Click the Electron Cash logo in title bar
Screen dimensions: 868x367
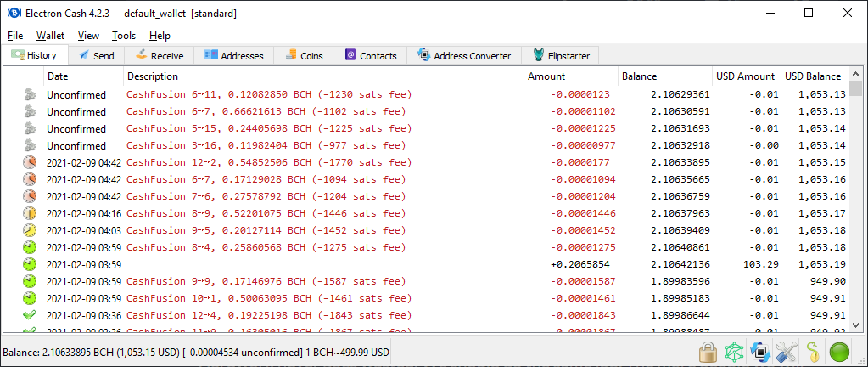(x=14, y=14)
